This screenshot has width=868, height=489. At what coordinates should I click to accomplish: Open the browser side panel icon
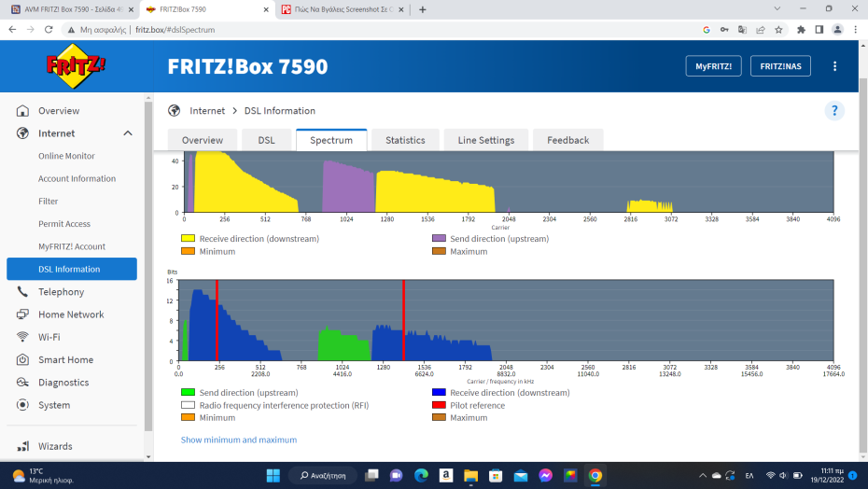click(819, 30)
